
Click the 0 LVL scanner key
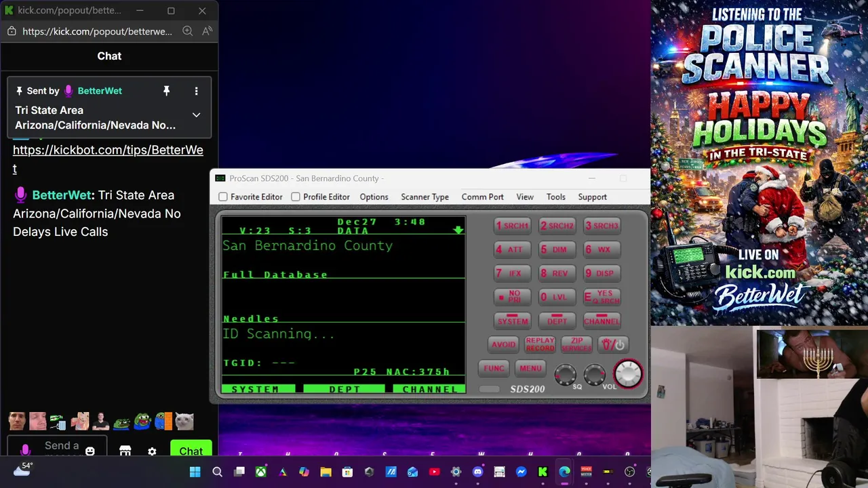coord(557,297)
